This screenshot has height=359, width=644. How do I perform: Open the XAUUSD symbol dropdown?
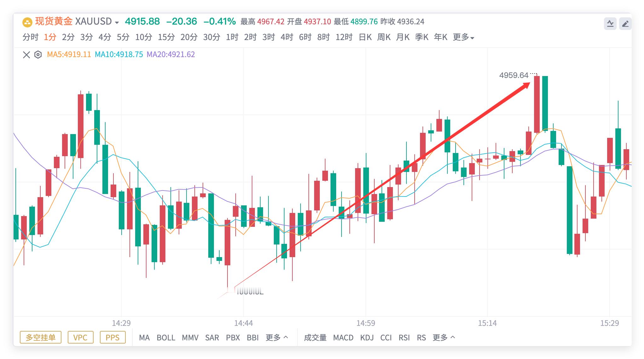(x=117, y=22)
